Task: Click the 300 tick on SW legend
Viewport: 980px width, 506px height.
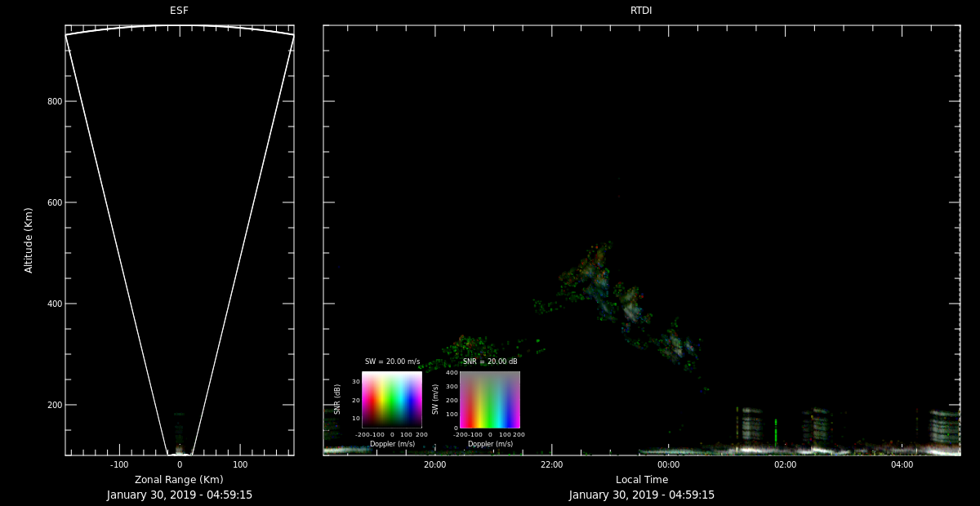Action: (x=452, y=387)
